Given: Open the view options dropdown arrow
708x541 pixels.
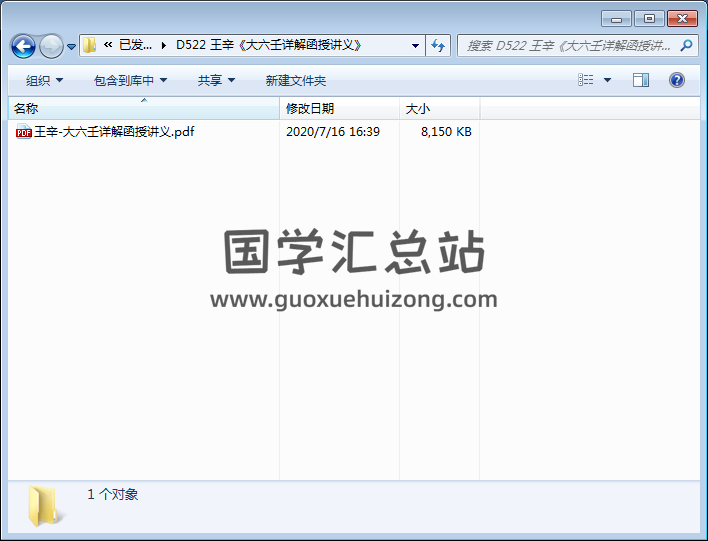Looking at the screenshot, I should point(607,80).
